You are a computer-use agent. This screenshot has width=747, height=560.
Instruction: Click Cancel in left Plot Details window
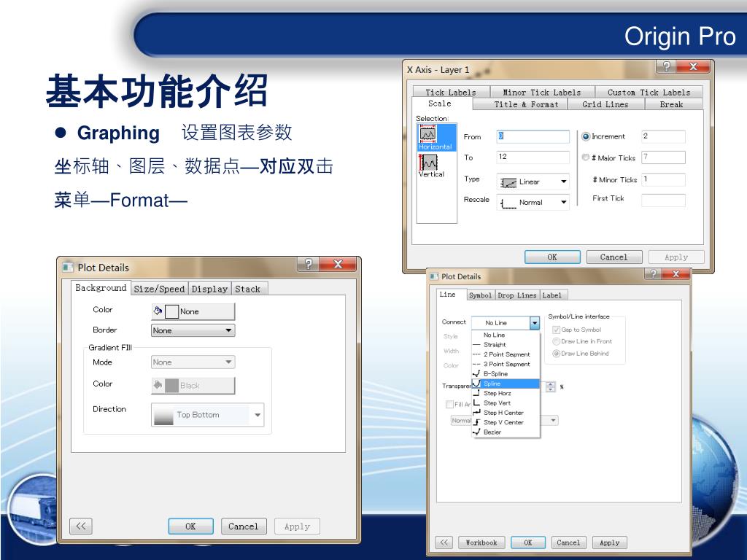pyautogui.click(x=244, y=526)
